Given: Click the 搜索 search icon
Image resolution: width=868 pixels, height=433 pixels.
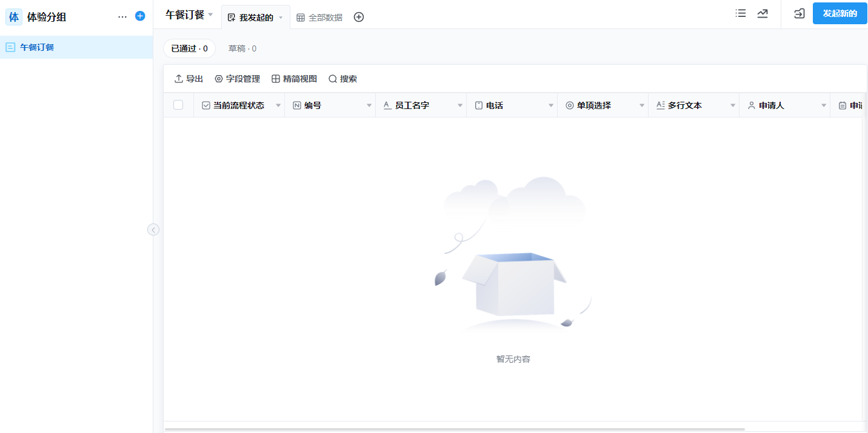Looking at the screenshot, I should (343, 78).
